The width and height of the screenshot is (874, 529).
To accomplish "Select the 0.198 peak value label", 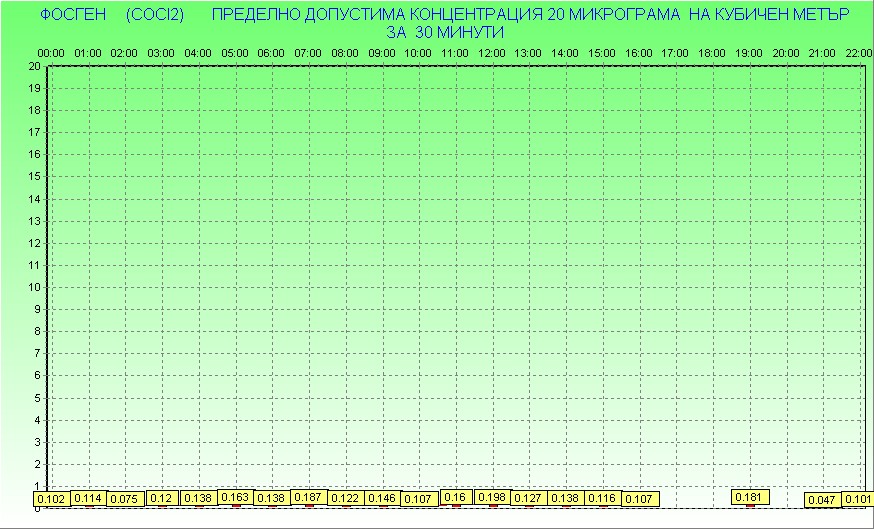I will (x=492, y=497).
